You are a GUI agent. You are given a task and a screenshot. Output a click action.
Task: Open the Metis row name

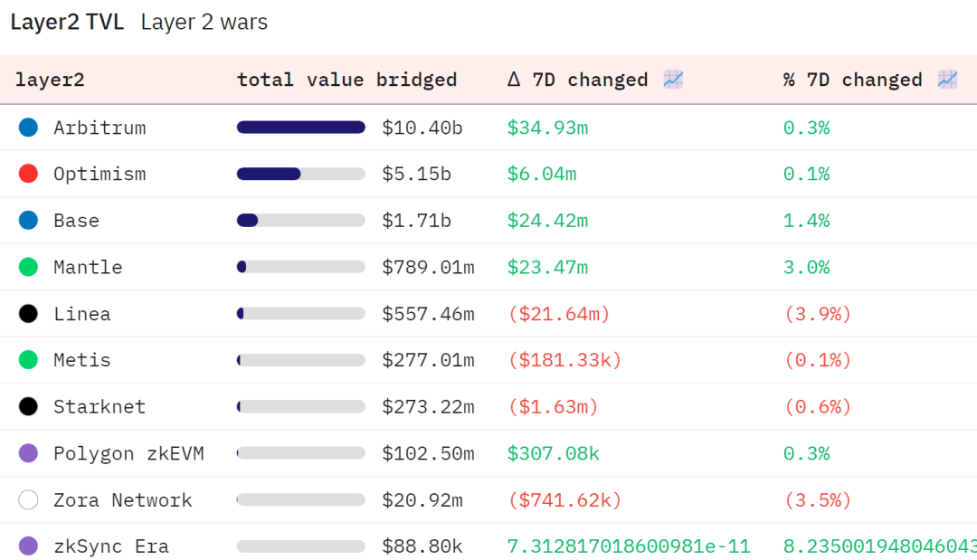(81, 360)
